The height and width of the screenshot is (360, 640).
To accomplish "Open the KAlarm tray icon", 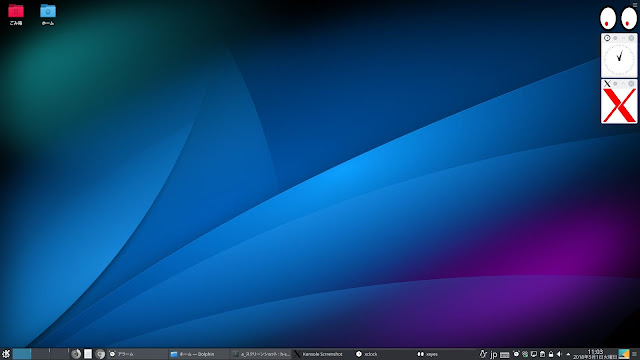I will 516,354.
